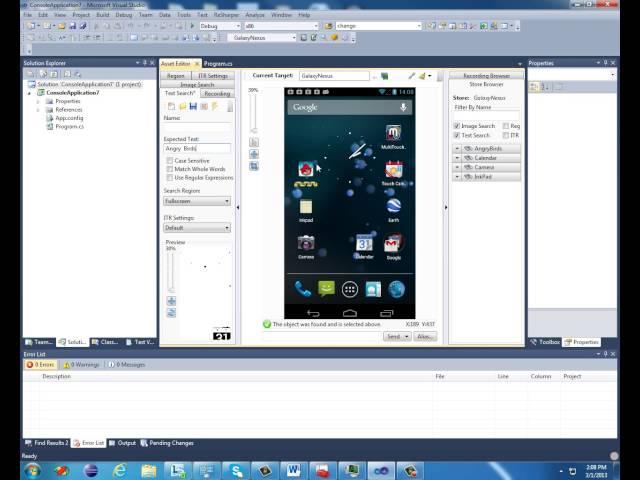Click the save icon in the Text Search toolbar
The image size is (640, 480).
click(192, 106)
